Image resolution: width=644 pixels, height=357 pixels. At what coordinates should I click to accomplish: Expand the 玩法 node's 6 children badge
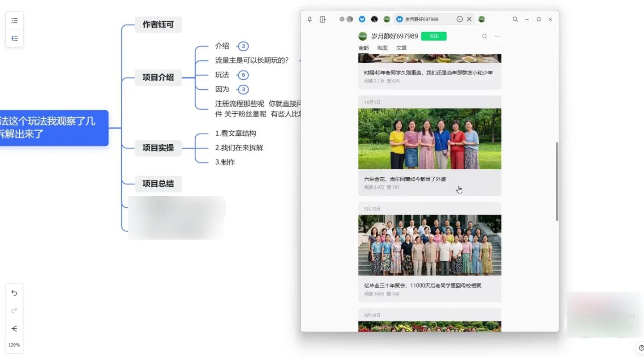[243, 75]
